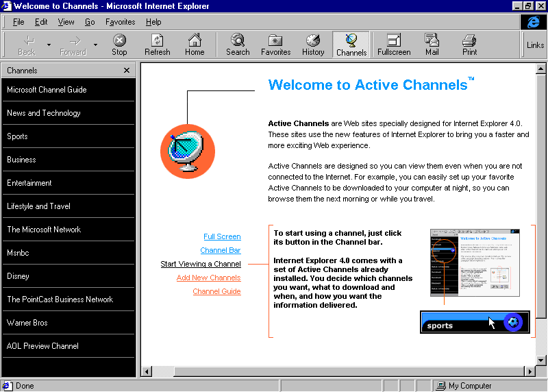The width and height of the screenshot is (548, 392).
Task: Open Microsoft Channel Guide channel
Action: coord(68,90)
